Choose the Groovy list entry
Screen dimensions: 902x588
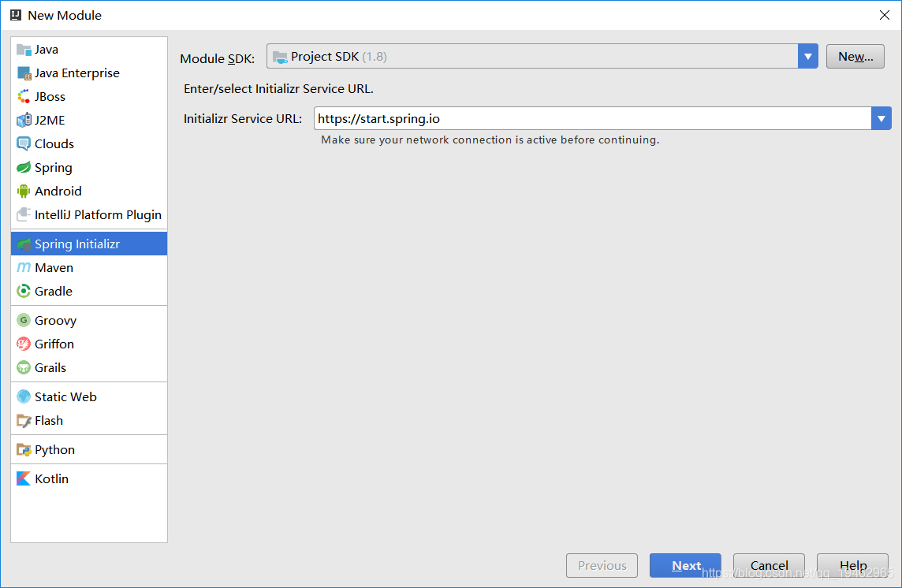coord(89,321)
